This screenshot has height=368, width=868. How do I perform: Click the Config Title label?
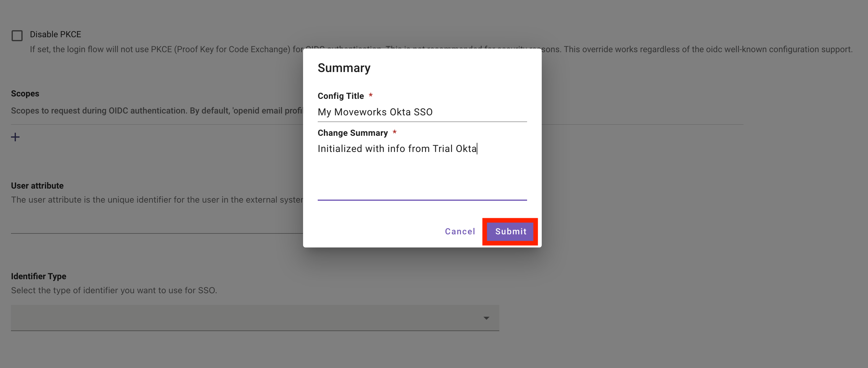click(340, 96)
